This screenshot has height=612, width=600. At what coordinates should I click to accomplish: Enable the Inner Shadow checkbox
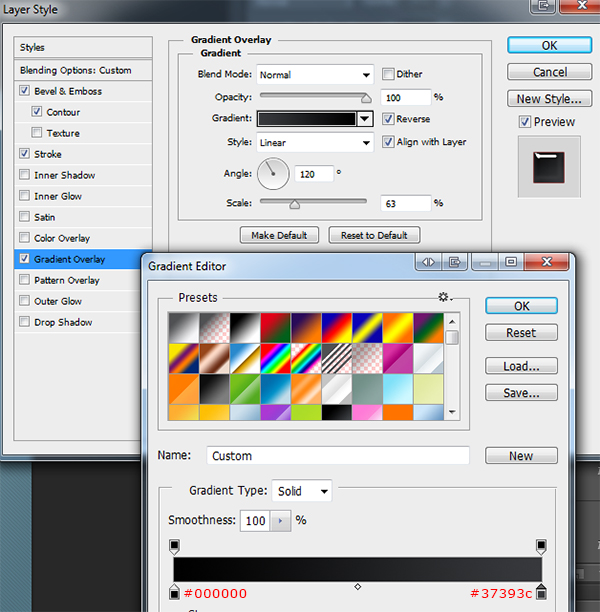click(24, 174)
